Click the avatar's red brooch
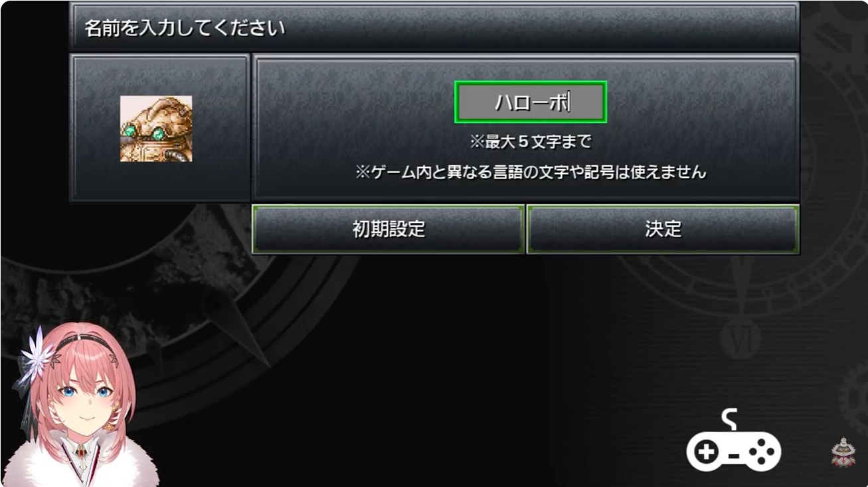This screenshot has width=868, height=487. 82,452
